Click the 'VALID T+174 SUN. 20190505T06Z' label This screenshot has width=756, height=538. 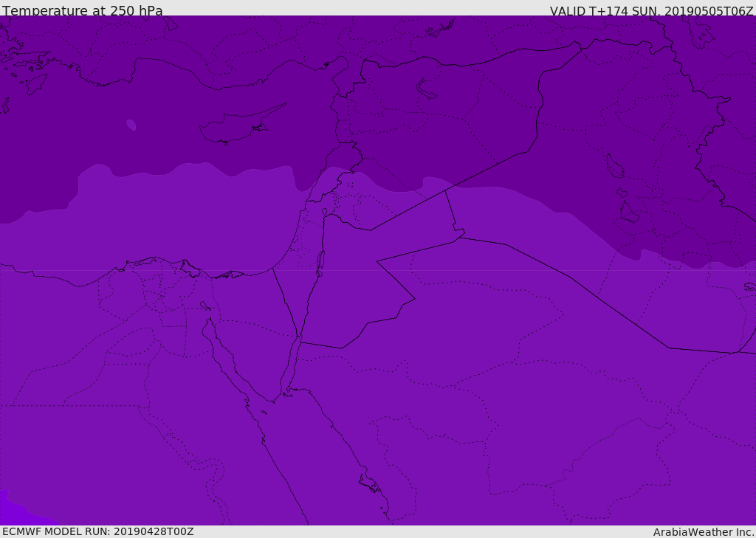coord(651,10)
